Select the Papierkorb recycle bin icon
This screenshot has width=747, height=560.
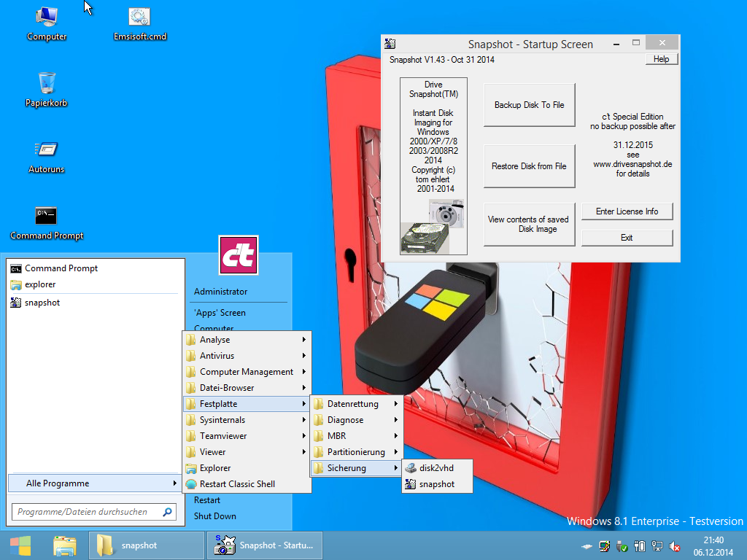pyautogui.click(x=46, y=84)
